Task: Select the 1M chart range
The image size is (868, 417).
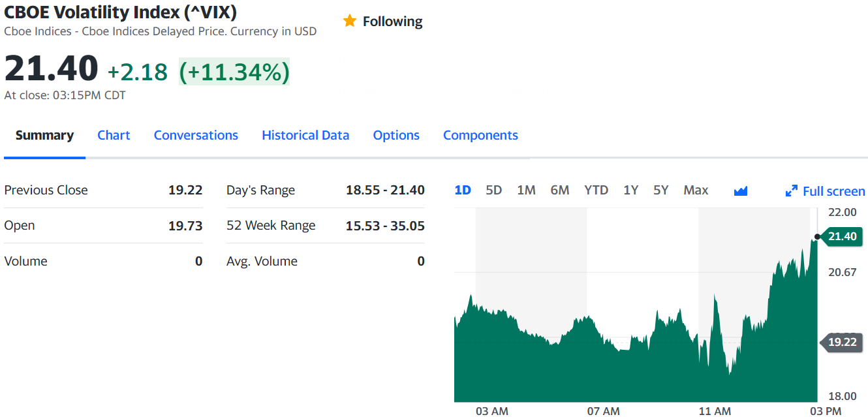Action: (x=526, y=190)
